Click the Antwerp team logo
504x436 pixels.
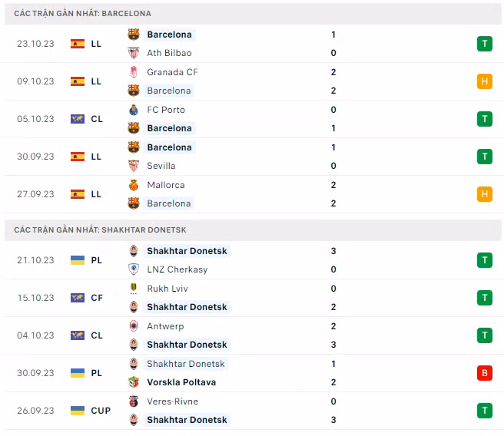[x=134, y=326]
